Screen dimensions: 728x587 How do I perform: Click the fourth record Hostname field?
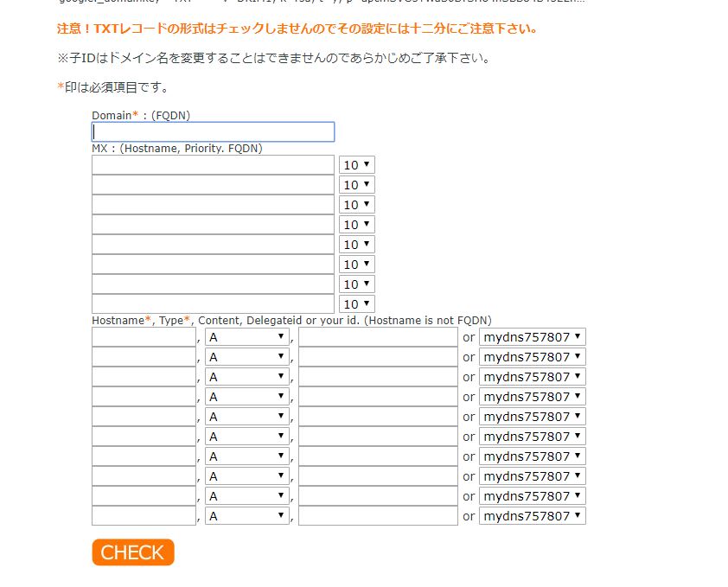tap(144, 397)
